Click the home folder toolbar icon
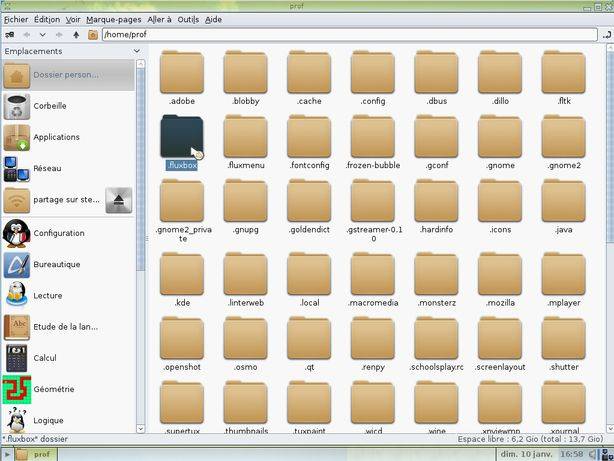 93,35
